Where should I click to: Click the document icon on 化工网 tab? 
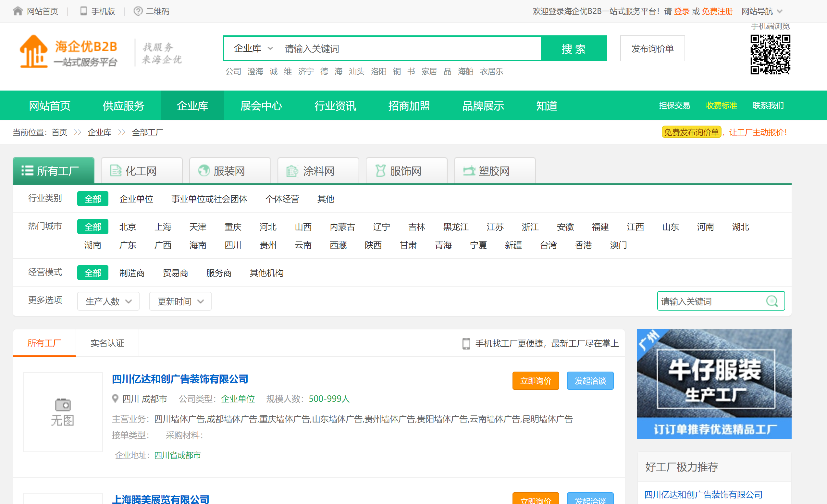coord(116,170)
